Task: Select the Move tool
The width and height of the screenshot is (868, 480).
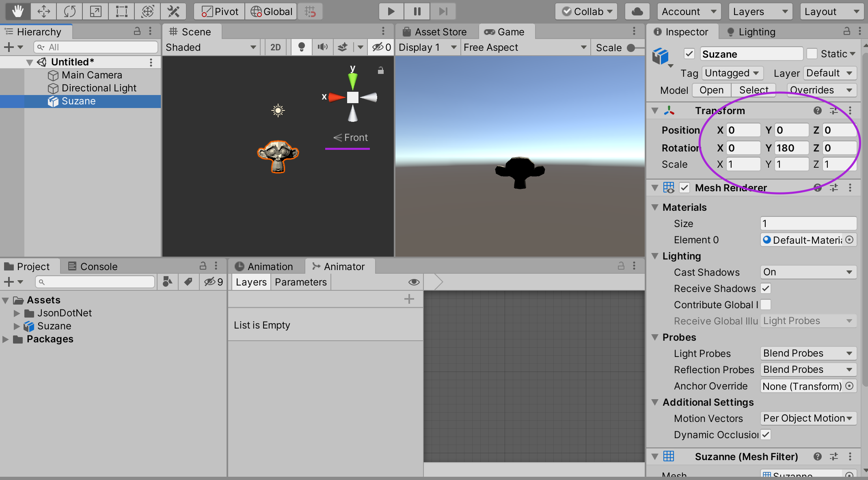Action: point(43,11)
